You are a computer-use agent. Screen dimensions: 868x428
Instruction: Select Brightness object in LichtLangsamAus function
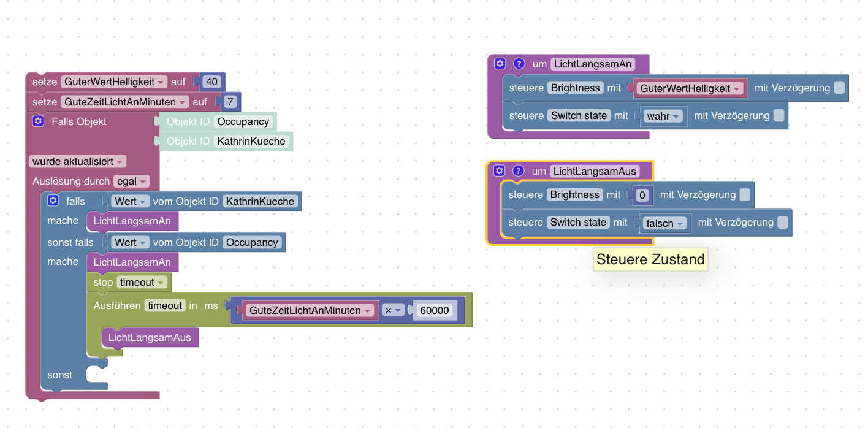[575, 194]
